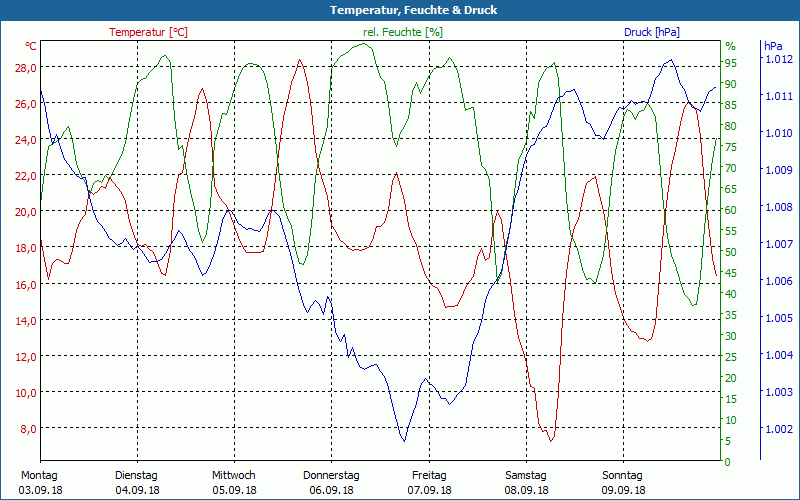Select the Freitag 07.09.18 date label

coord(429,483)
